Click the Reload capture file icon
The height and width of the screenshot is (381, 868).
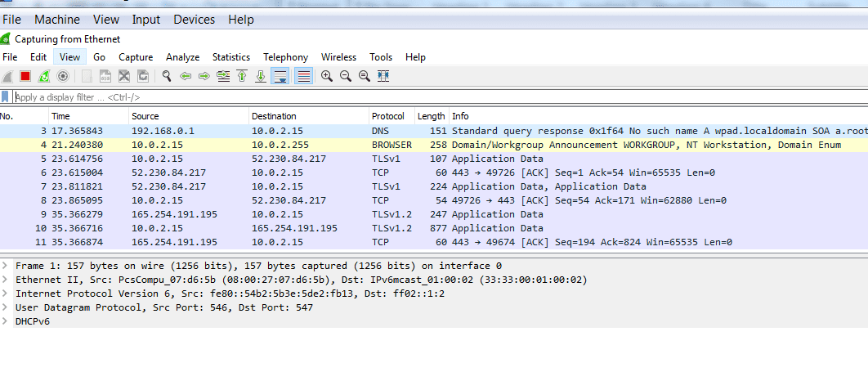[143, 76]
